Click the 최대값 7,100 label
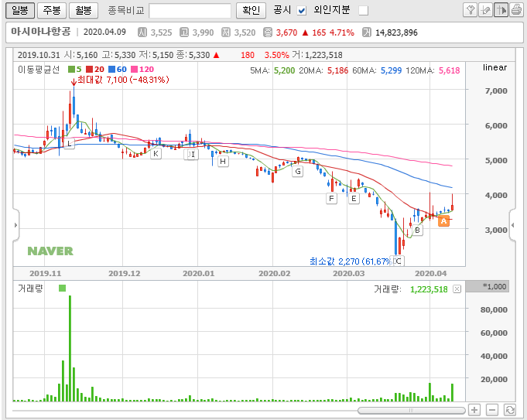Viewport: 527px width, 420px height. pyautogui.click(x=123, y=80)
